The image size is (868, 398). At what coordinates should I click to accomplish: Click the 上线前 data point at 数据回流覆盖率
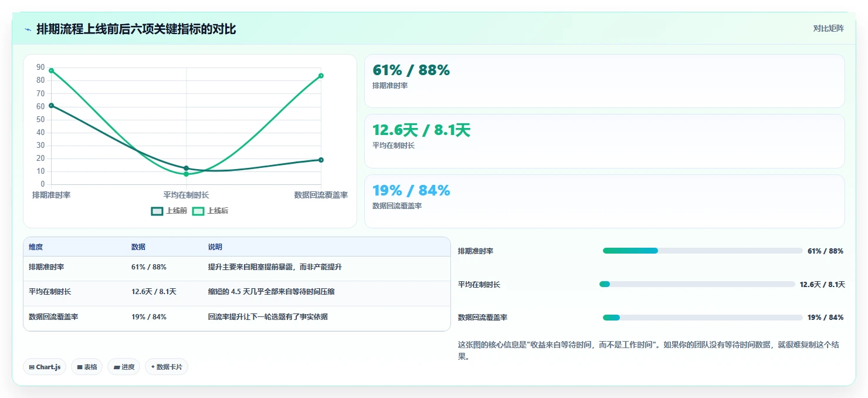[x=321, y=160]
